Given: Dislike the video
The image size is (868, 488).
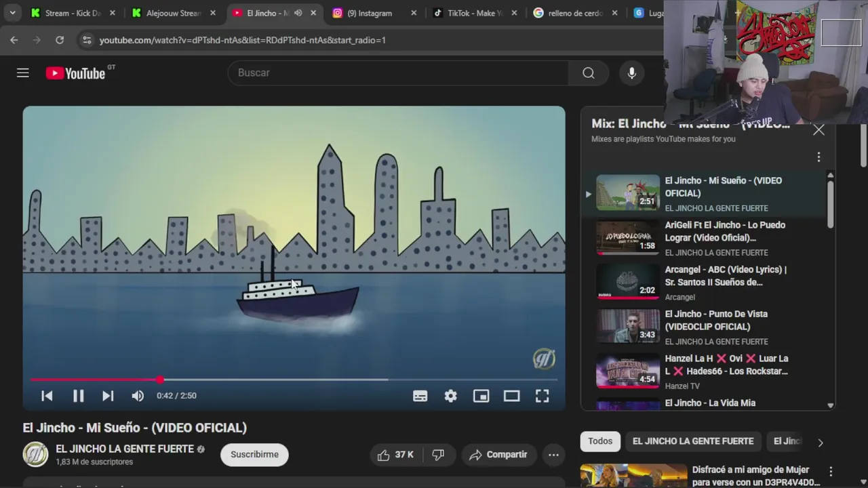Looking at the screenshot, I should [x=439, y=455].
